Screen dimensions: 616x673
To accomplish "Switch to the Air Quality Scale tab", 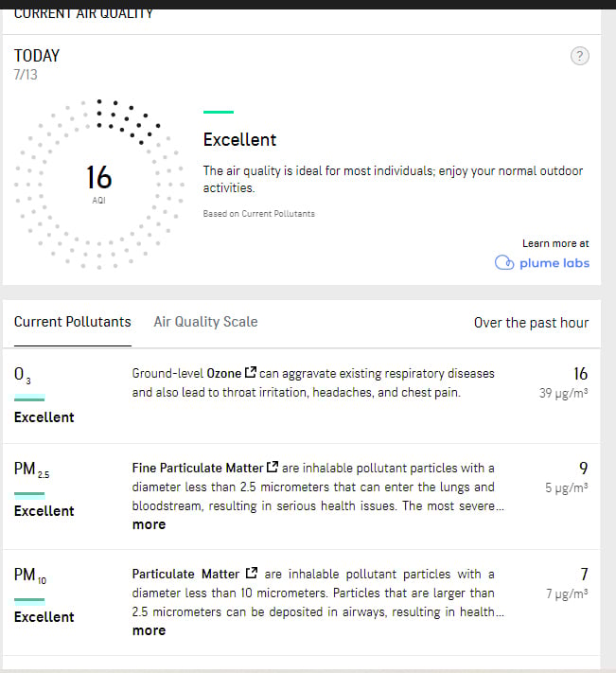I will pyautogui.click(x=206, y=322).
